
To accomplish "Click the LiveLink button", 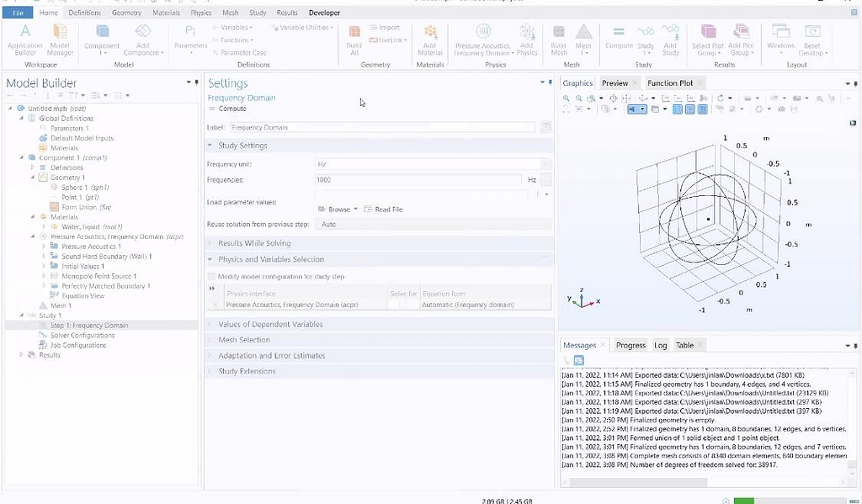I will 387,40.
